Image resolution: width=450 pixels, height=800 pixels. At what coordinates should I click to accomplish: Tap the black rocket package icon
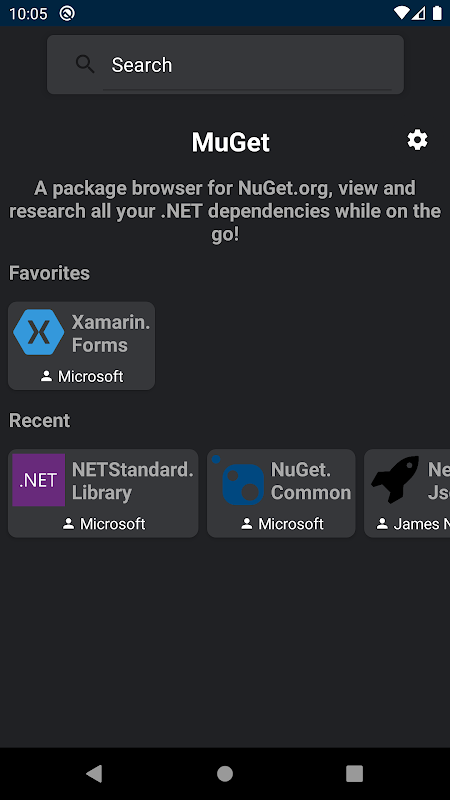pos(395,480)
